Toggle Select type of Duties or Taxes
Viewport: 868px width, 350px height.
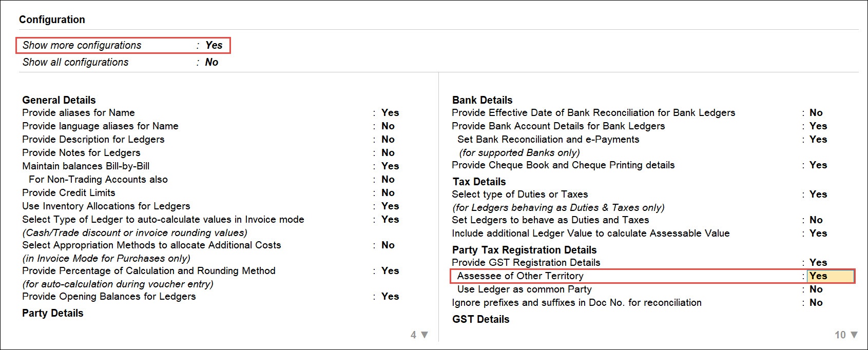818,194
